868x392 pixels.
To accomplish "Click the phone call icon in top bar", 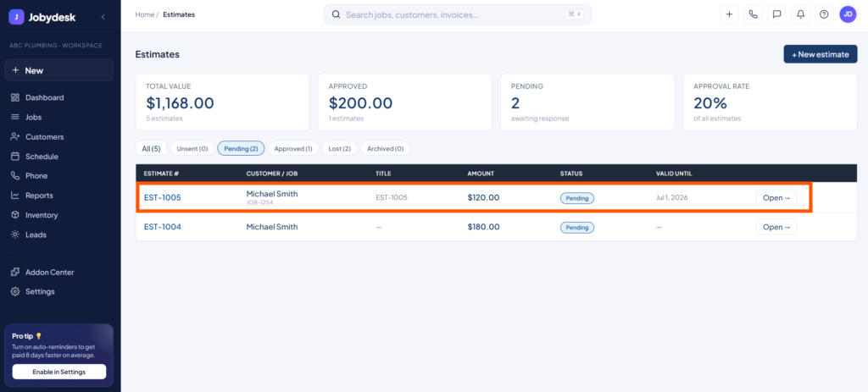I will click(753, 15).
